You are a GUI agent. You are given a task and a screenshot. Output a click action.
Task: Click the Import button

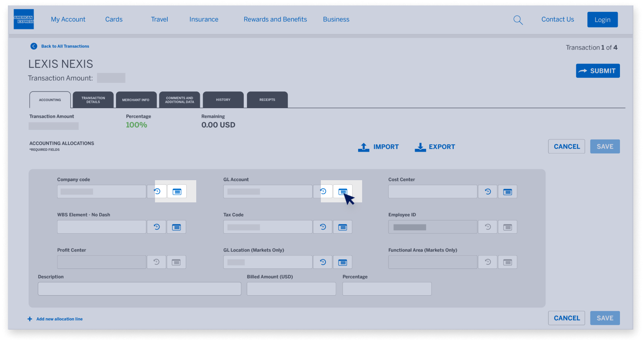tap(378, 147)
